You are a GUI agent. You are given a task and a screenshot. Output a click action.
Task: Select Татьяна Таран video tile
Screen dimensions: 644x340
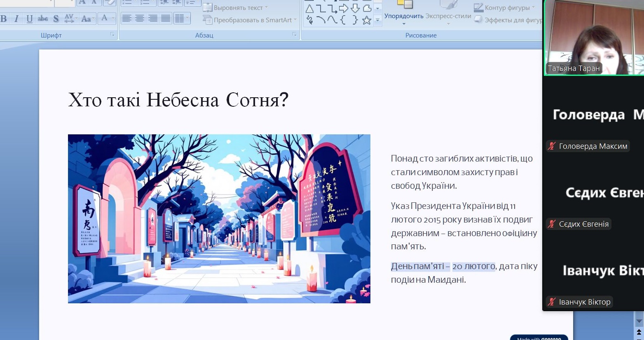[593, 38]
